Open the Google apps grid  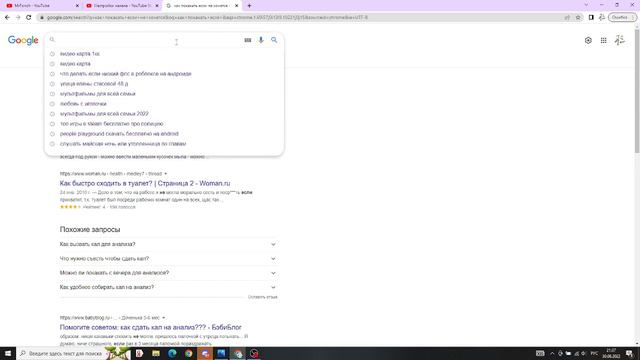(x=604, y=40)
